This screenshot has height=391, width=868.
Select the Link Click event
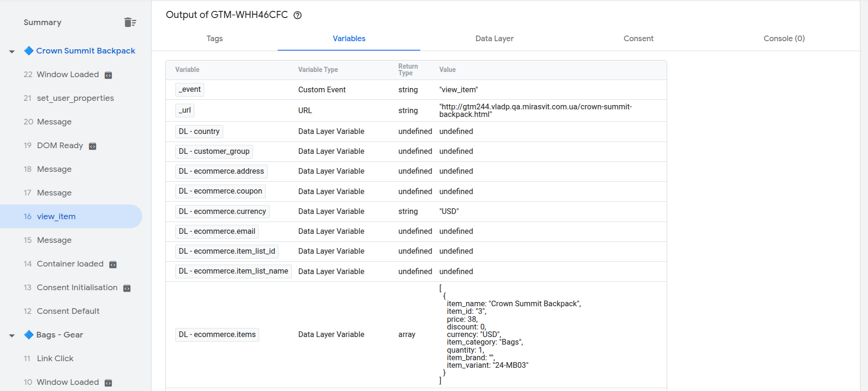[55, 358]
